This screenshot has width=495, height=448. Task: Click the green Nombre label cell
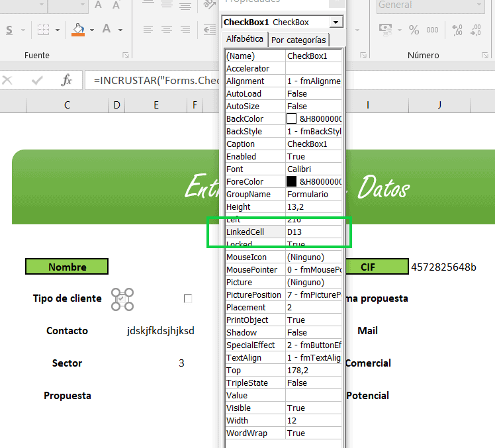pos(67,267)
